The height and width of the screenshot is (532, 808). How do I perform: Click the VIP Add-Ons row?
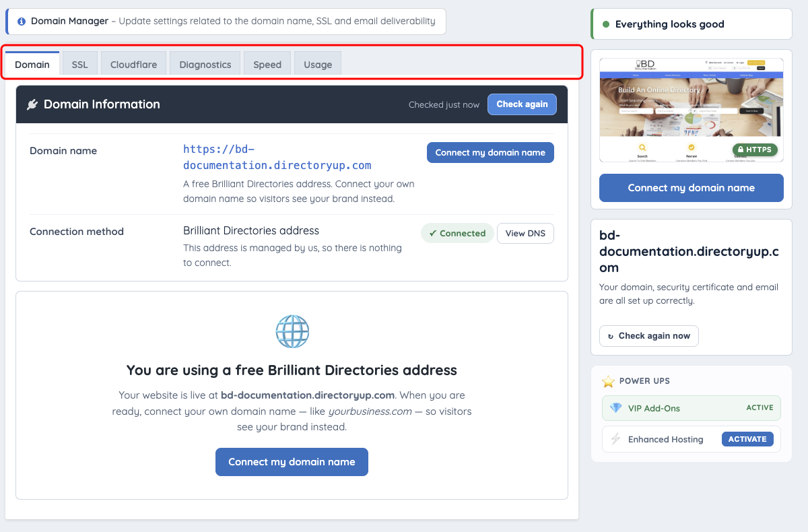(692, 408)
